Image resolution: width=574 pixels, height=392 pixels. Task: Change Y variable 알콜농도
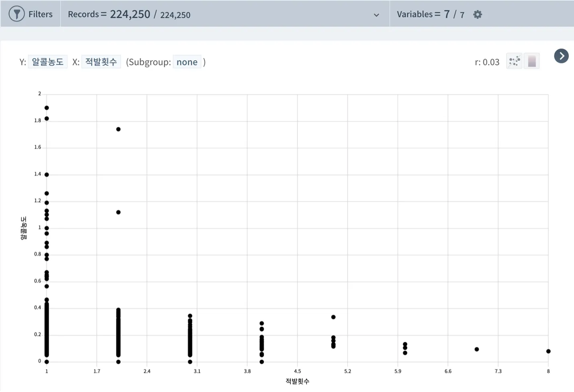tap(48, 62)
